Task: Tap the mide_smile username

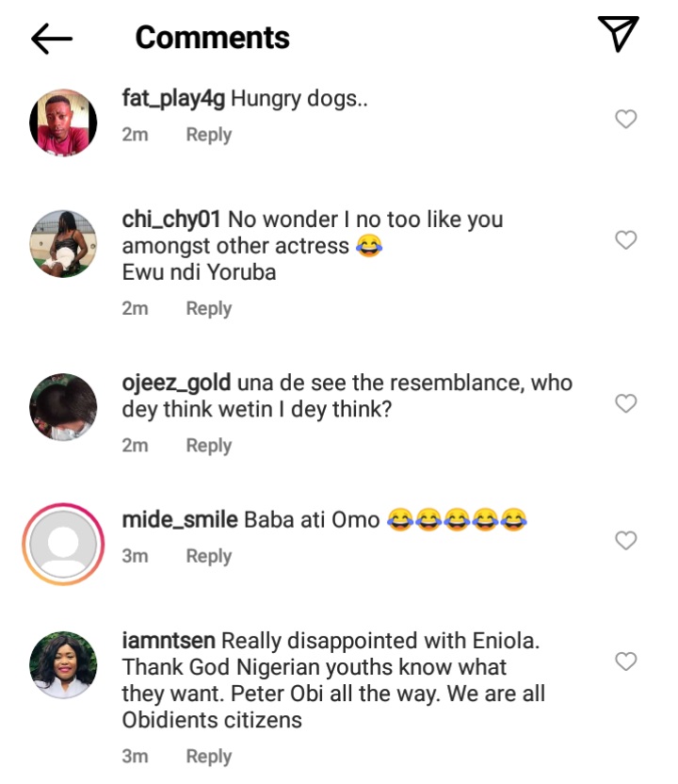Action: click(x=179, y=519)
